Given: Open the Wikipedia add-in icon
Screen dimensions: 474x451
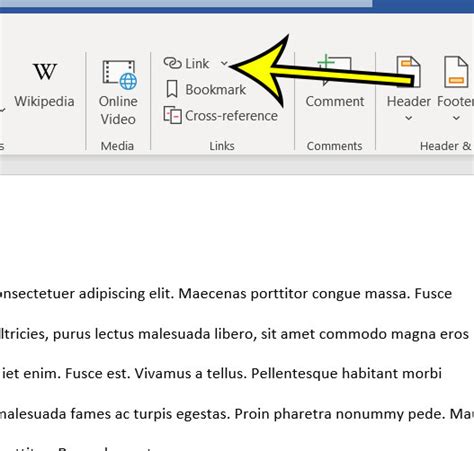Looking at the screenshot, I should (45, 71).
